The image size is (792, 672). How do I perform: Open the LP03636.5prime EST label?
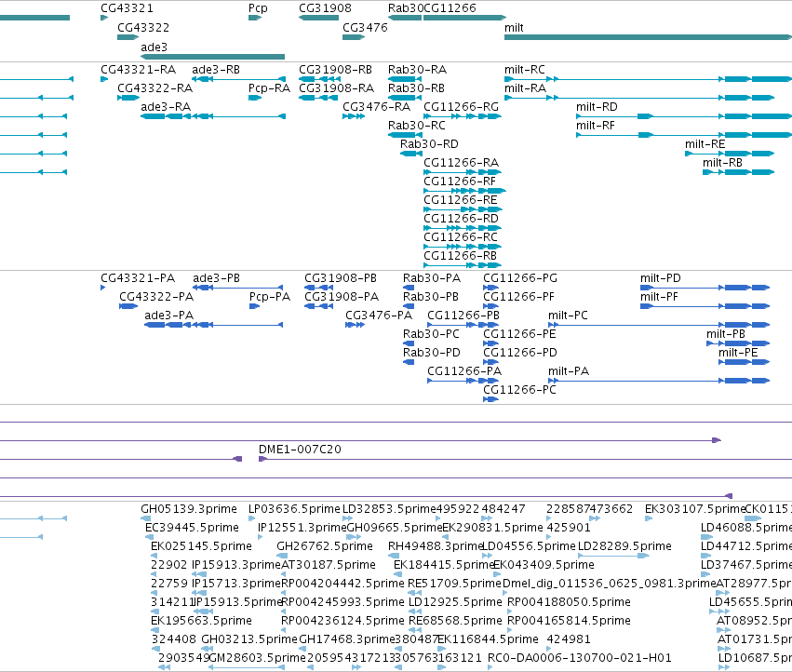pos(294,509)
